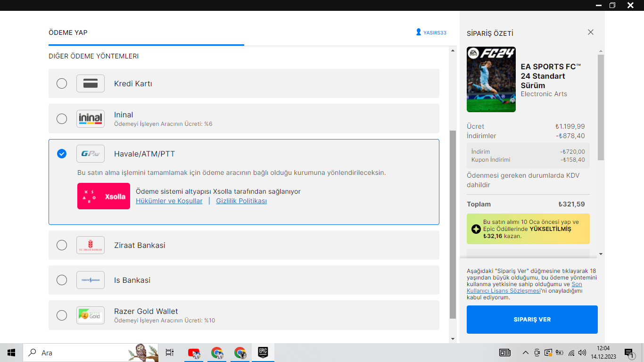Image resolution: width=644 pixels, height=362 pixels.
Task: Open the Windows Start menu
Action: [x=11, y=353]
